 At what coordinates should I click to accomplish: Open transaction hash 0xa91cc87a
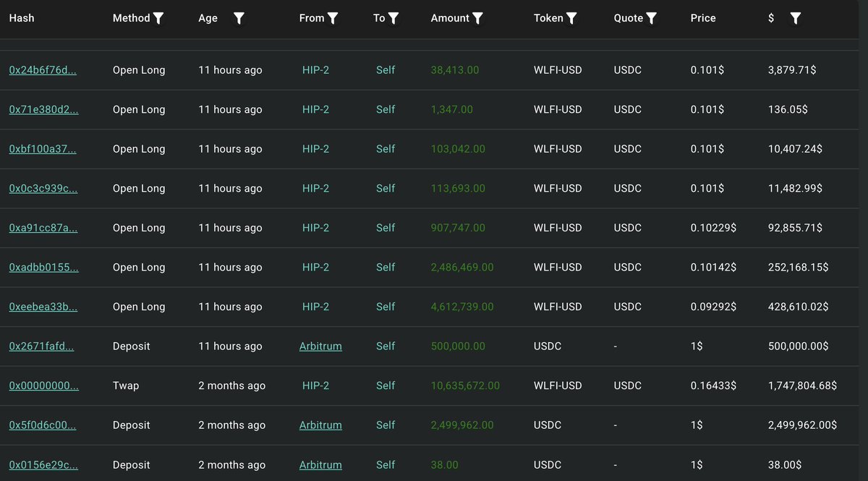point(43,228)
